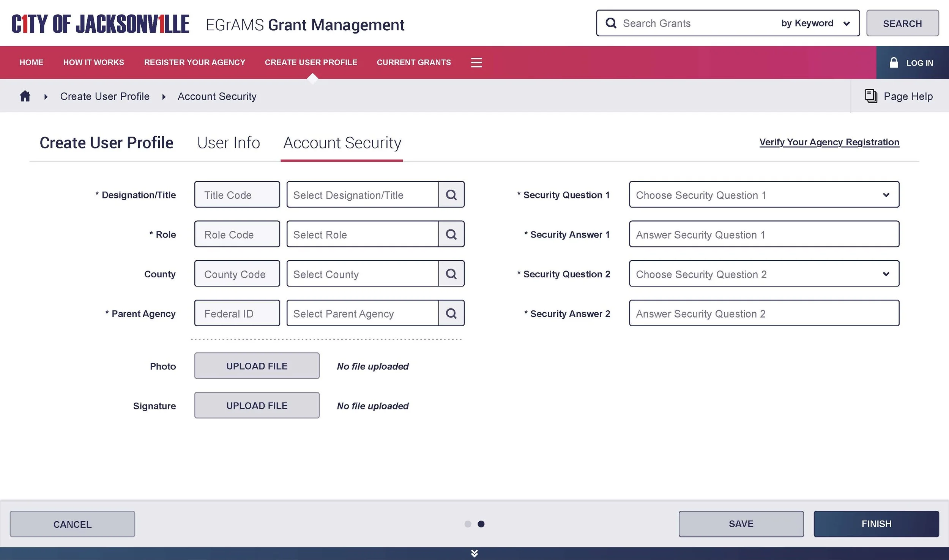The image size is (949, 560).
Task: Select the second active pagination dot
Action: 481,524
